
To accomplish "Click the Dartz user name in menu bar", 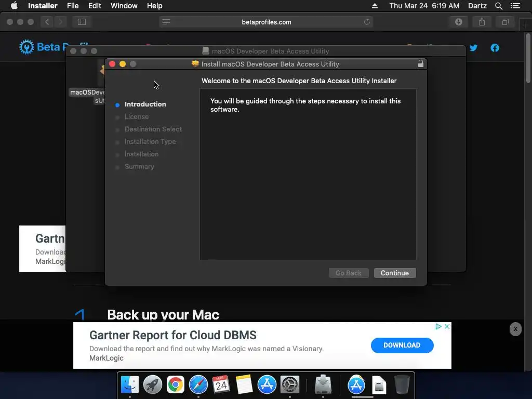I will click(x=477, y=6).
